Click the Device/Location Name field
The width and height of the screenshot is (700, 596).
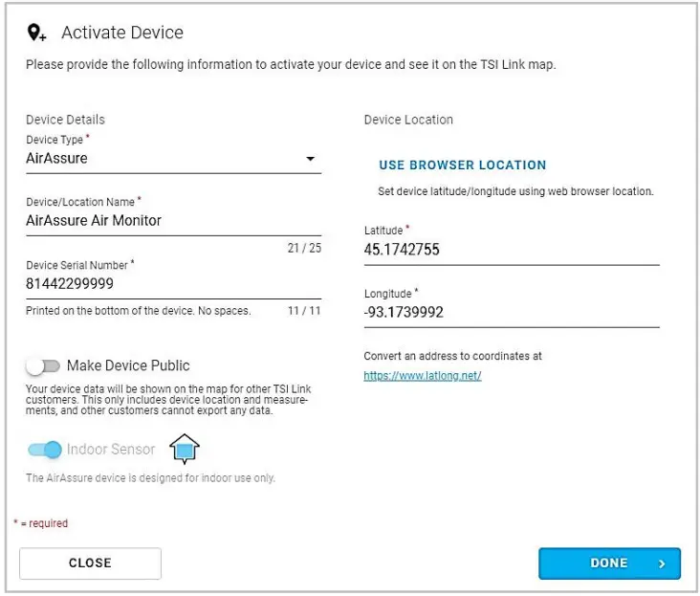[x=172, y=221]
